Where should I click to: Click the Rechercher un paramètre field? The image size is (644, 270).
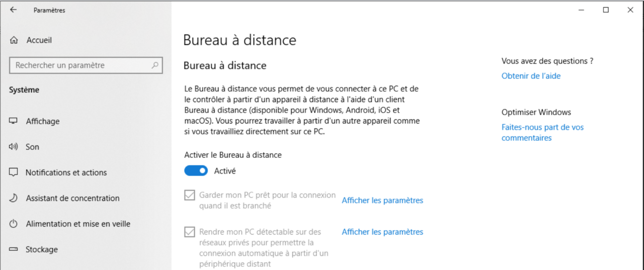[80, 65]
